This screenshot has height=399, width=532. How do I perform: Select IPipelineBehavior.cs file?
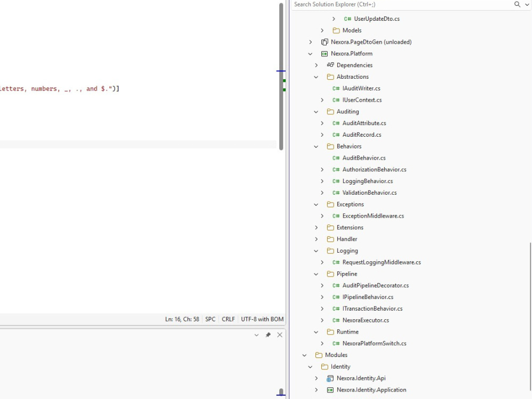pos(368,297)
